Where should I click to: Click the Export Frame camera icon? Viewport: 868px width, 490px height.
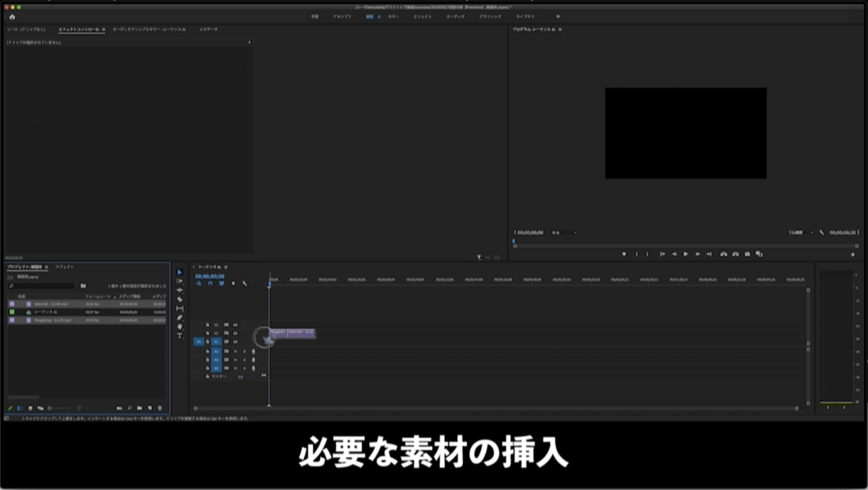click(746, 254)
